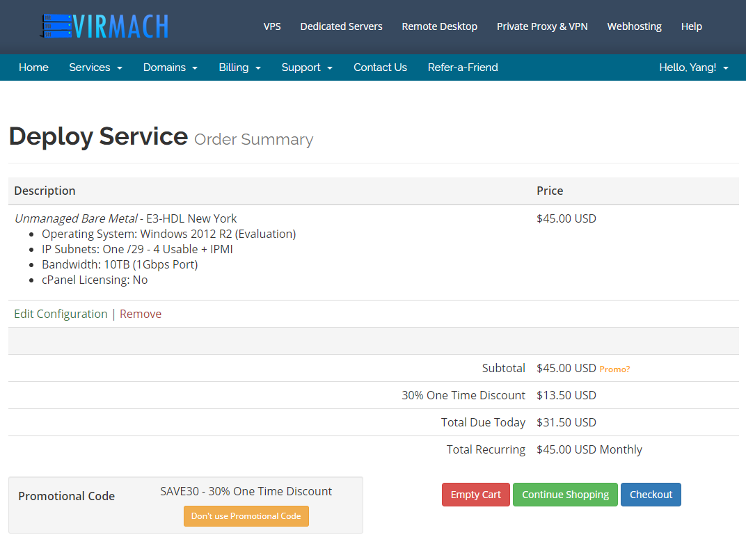This screenshot has width=746, height=560.
Task: Proceed with the blue Checkout button
Action: coord(651,495)
